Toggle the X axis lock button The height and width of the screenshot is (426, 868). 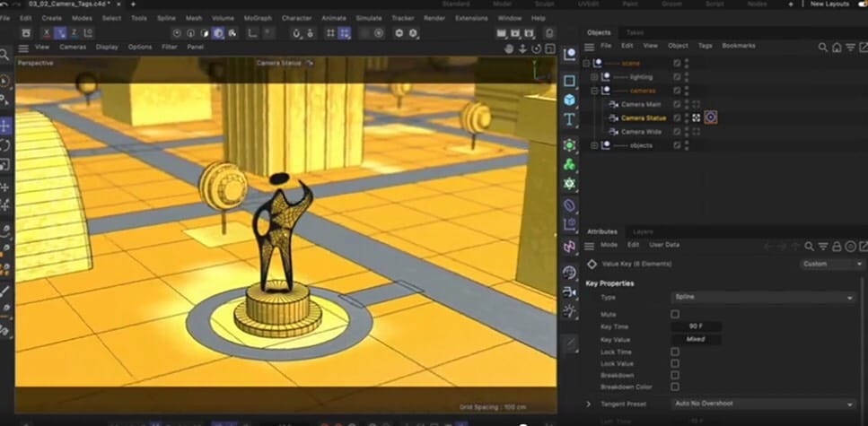(x=47, y=33)
